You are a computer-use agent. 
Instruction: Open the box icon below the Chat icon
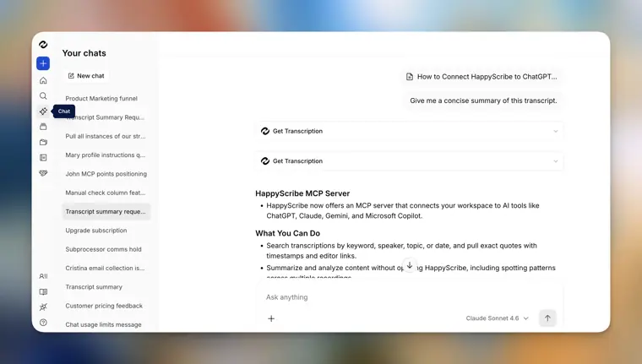pyautogui.click(x=43, y=127)
